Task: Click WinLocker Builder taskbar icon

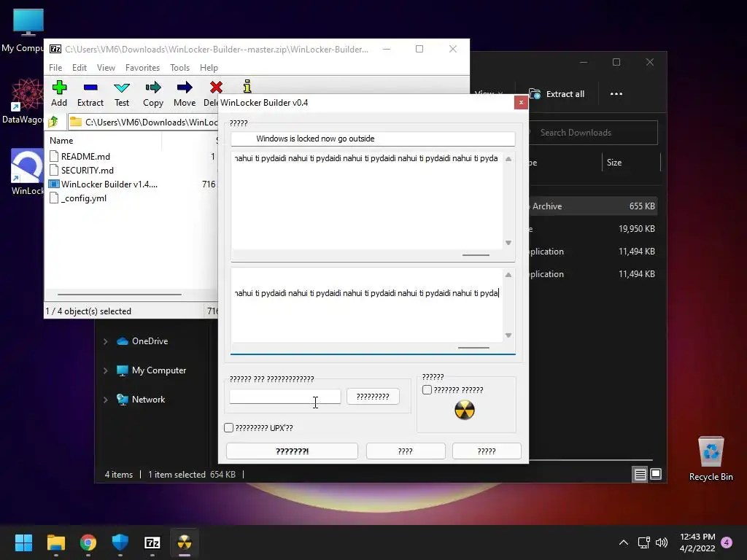Action: [x=185, y=542]
